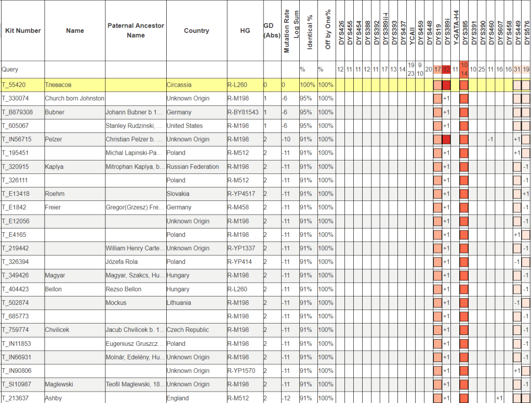This screenshot has height=403, width=532.
Task: Click the dark red DYS389i cell in Pelzer row
Action: 446,139
